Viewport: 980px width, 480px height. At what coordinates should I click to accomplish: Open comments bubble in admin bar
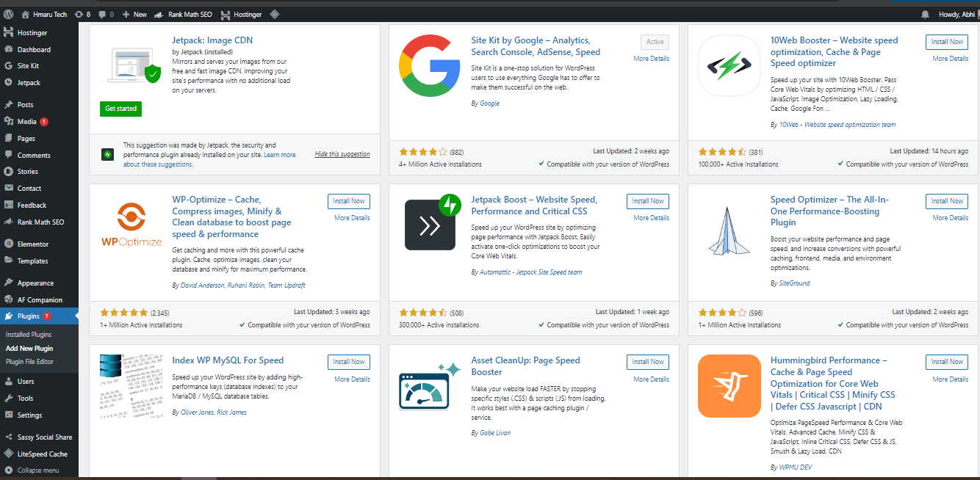click(x=106, y=14)
